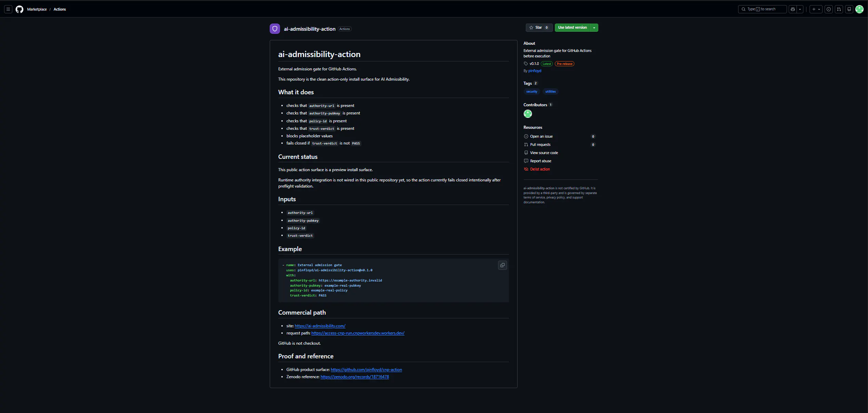Open the ai-admissibility.com site link
The height and width of the screenshot is (413, 868).
pyautogui.click(x=320, y=326)
